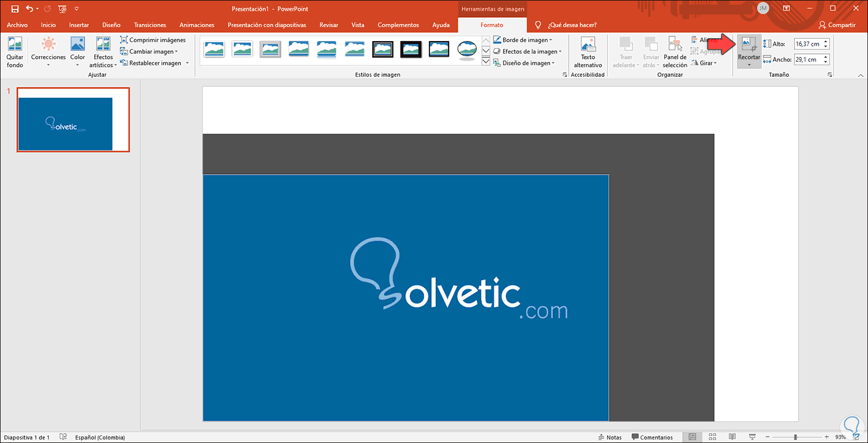Click Diapositiva 1 de 1 status text

pyautogui.click(x=27, y=437)
